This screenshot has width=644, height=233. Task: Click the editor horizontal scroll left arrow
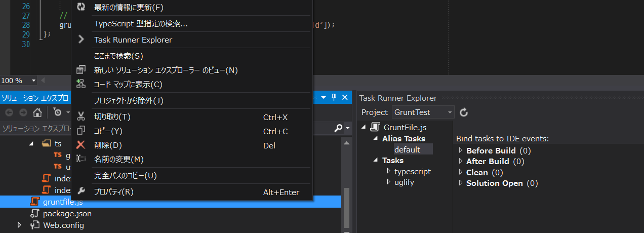click(43, 81)
